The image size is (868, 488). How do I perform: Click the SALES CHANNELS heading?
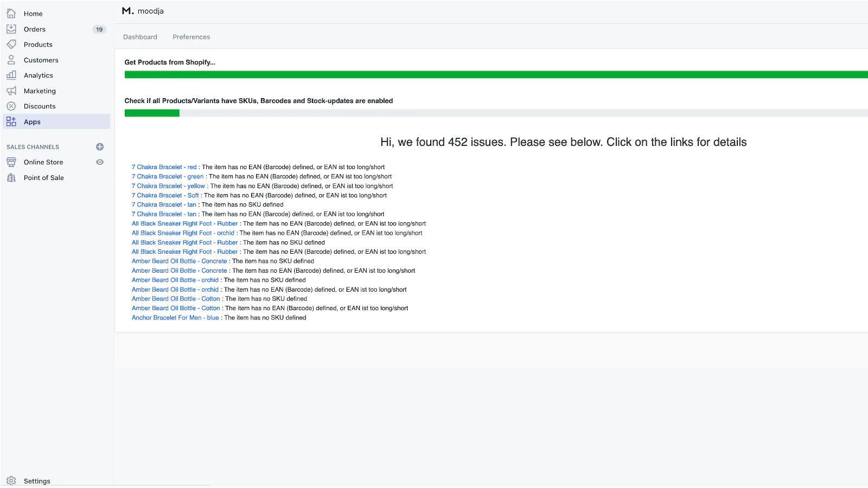tap(33, 147)
